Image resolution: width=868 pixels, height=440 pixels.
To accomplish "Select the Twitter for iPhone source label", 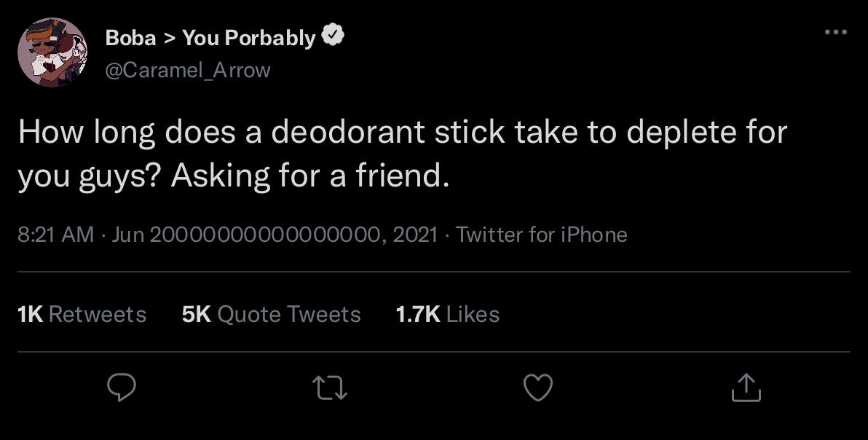I will pyautogui.click(x=542, y=235).
